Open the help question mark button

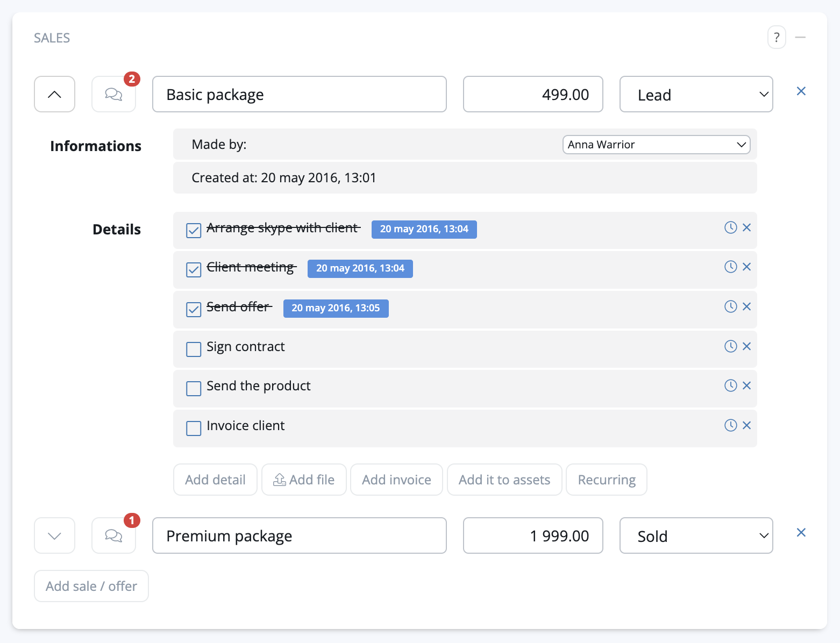pos(777,38)
